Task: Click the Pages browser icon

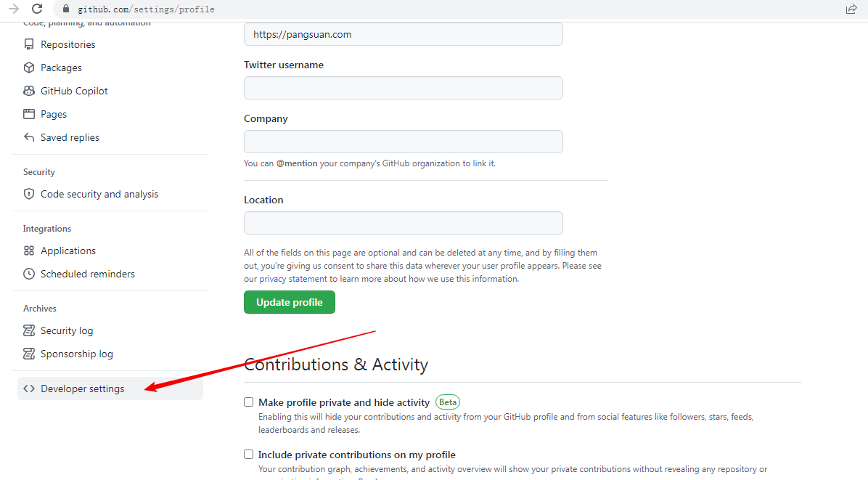Action: click(29, 114)
